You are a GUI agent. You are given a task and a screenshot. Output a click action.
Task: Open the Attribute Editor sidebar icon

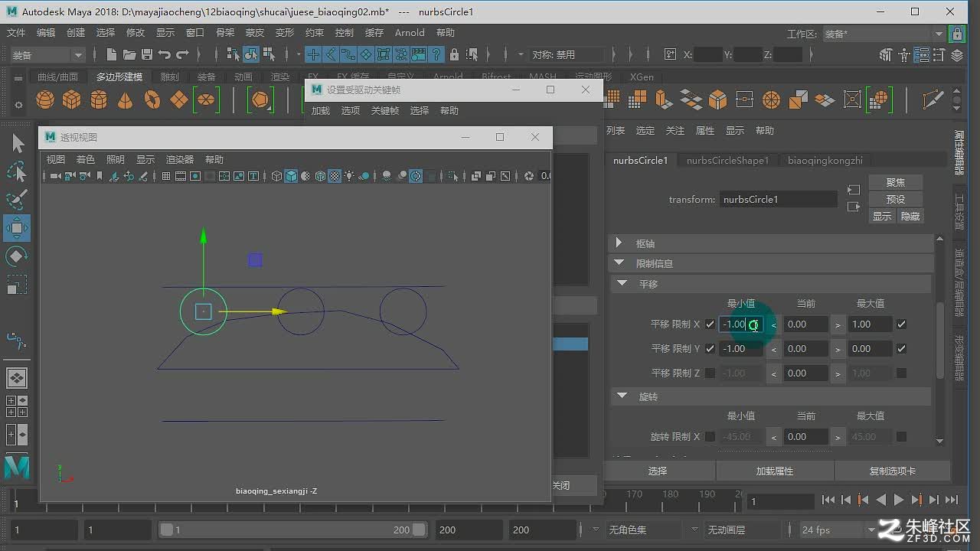[921, 55]
